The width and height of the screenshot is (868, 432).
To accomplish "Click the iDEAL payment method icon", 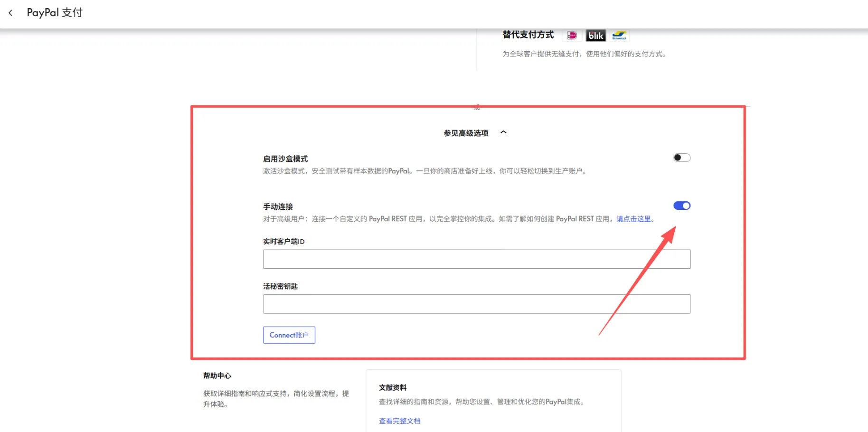I will click(x=572, y=35).
